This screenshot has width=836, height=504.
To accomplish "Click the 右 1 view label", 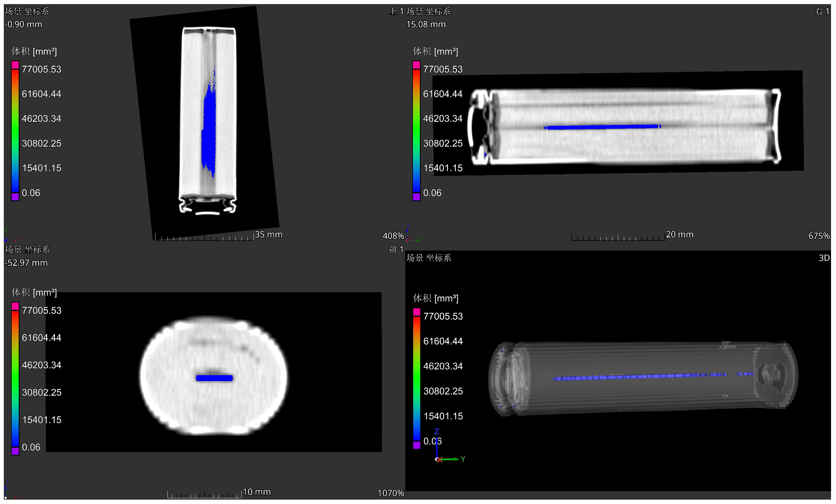I will [821, 11].
